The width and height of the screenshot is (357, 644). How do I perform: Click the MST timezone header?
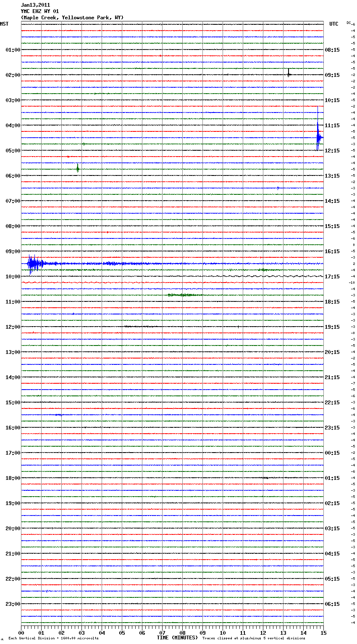click(4, 24)
